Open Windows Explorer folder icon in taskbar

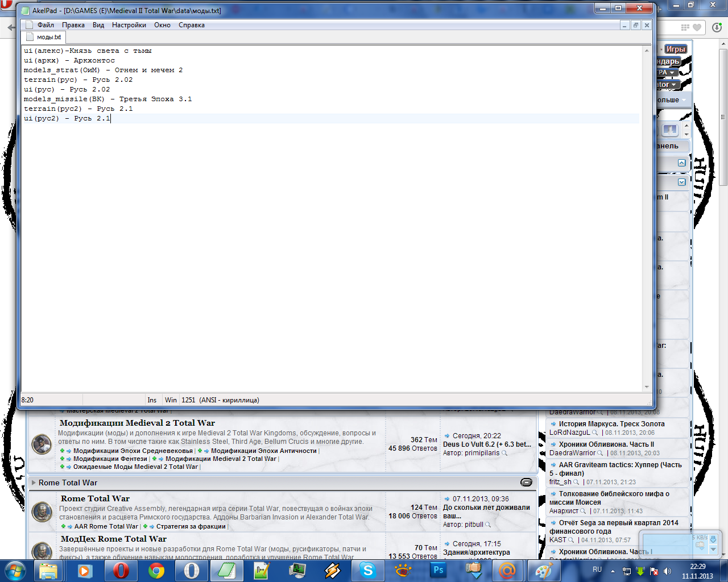click(x=49, y=570)
